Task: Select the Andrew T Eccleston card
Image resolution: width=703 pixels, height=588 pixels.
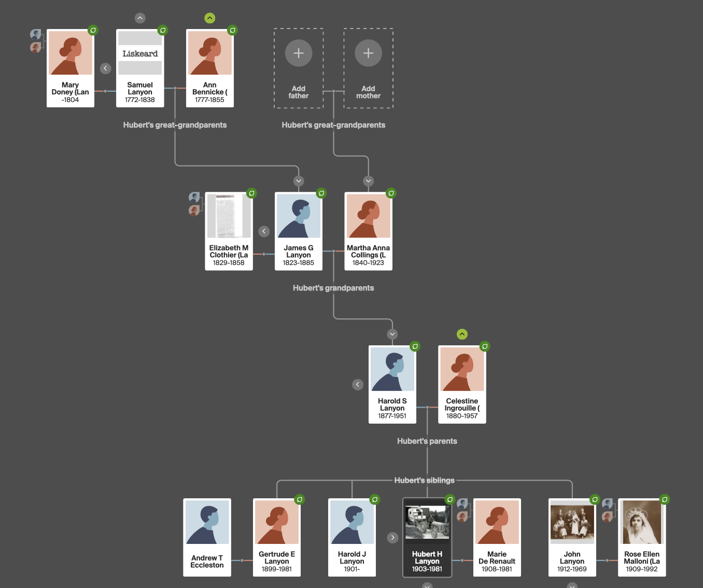Action: (x=207, y=538)
